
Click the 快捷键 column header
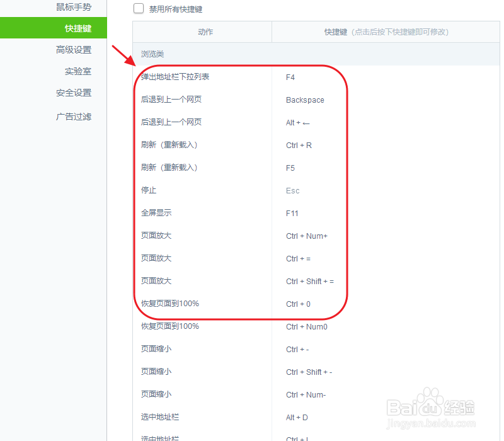tap(386, 32)
